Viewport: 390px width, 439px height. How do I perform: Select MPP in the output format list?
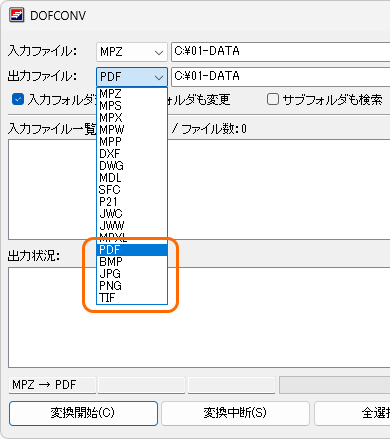(132, 142)
